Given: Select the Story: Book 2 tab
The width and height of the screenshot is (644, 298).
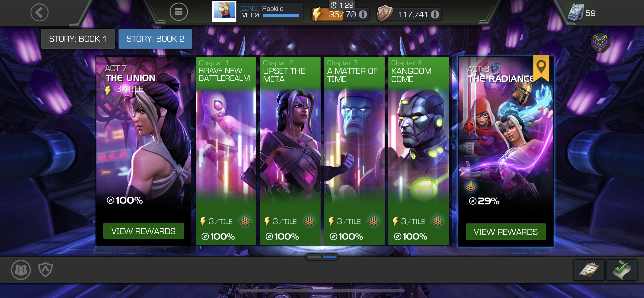Looking at the screenshot, I should 155,39.
